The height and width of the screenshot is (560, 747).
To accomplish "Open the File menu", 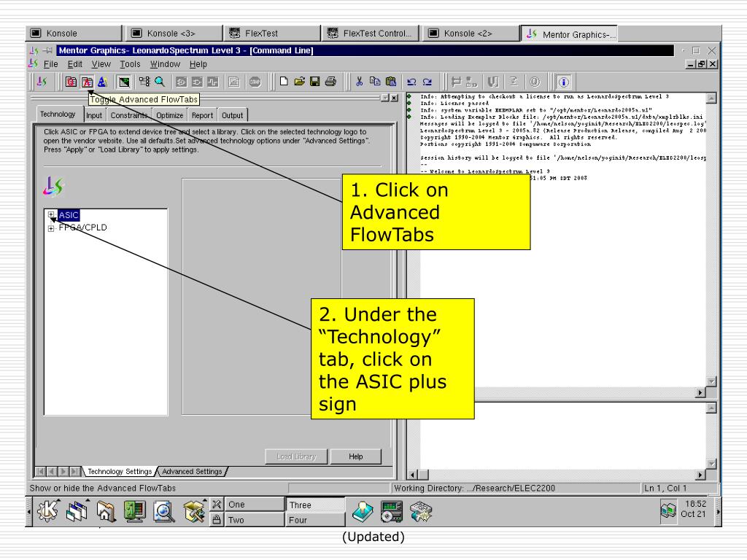I will tap(50, 64).
